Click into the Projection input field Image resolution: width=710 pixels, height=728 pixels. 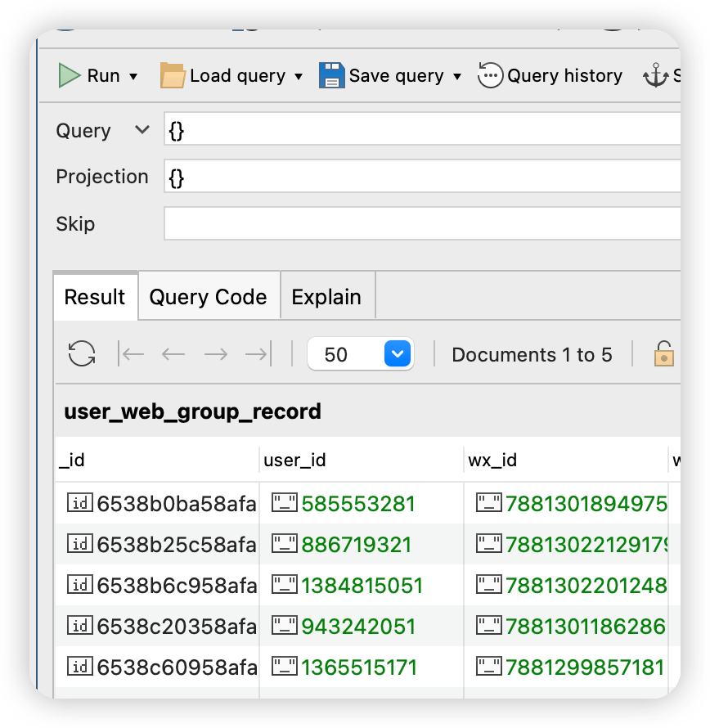[422, 176]
